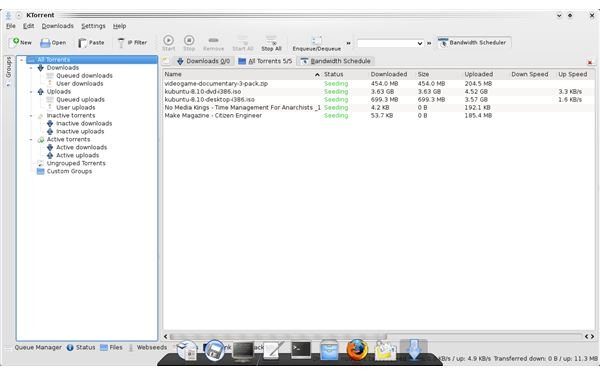Image resolution: width=600 pixels, height=369 pixels.
Task: Click the Stop All toolbar icon
Action: click(271, 43)
